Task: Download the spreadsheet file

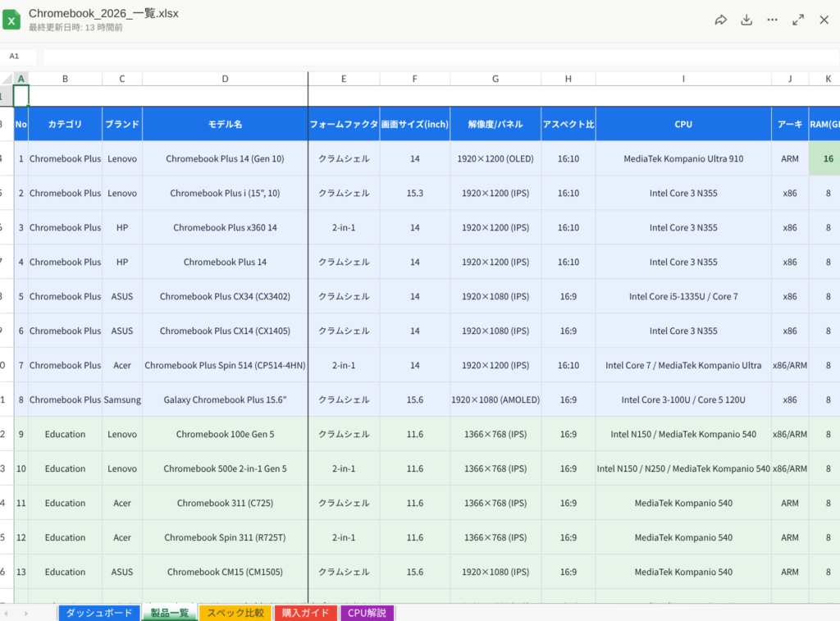Action: tap(746, 21)
